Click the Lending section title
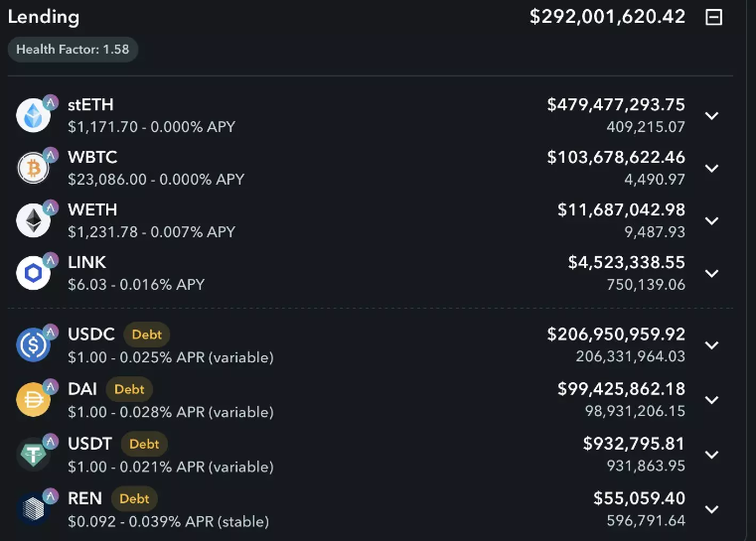Image resolution: width=756 pixels, height=541 pixels. coord(44,17)
